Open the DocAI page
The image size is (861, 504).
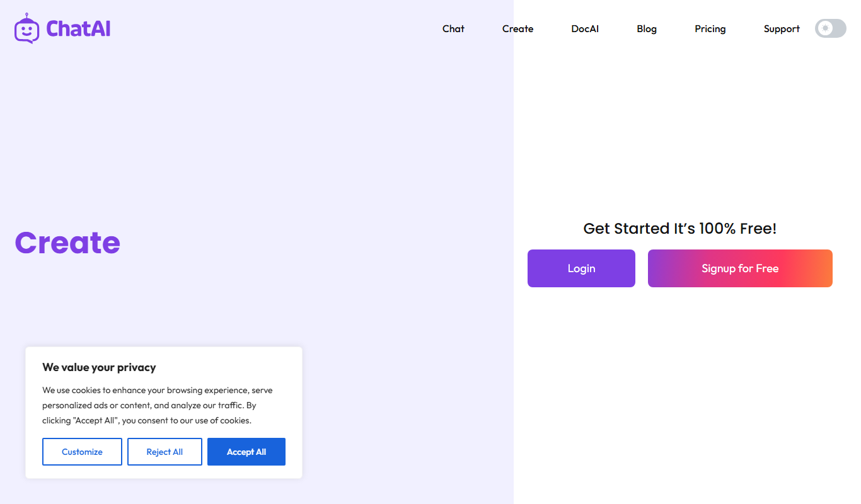tap(585, 29)
